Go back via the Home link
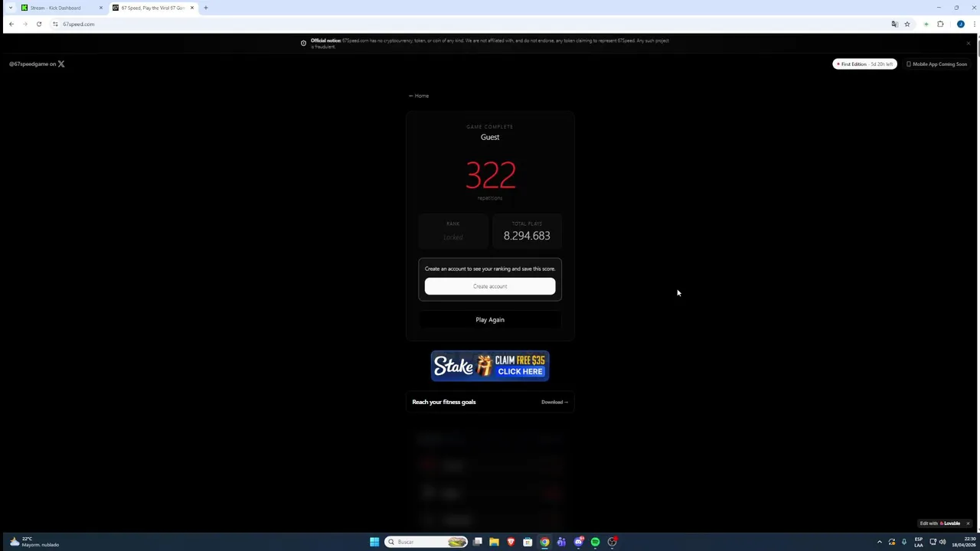 coord(419,96)
